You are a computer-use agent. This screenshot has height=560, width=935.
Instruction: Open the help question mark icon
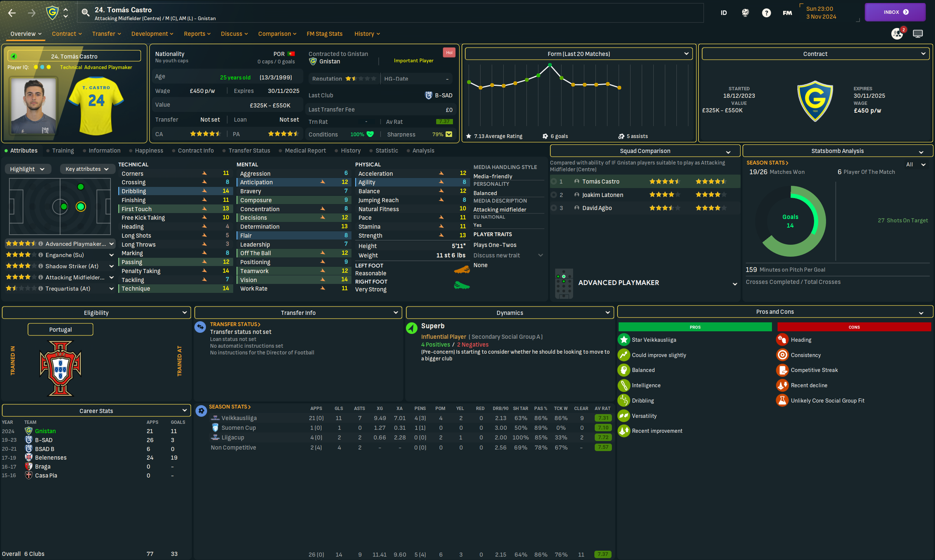point(766,13)
